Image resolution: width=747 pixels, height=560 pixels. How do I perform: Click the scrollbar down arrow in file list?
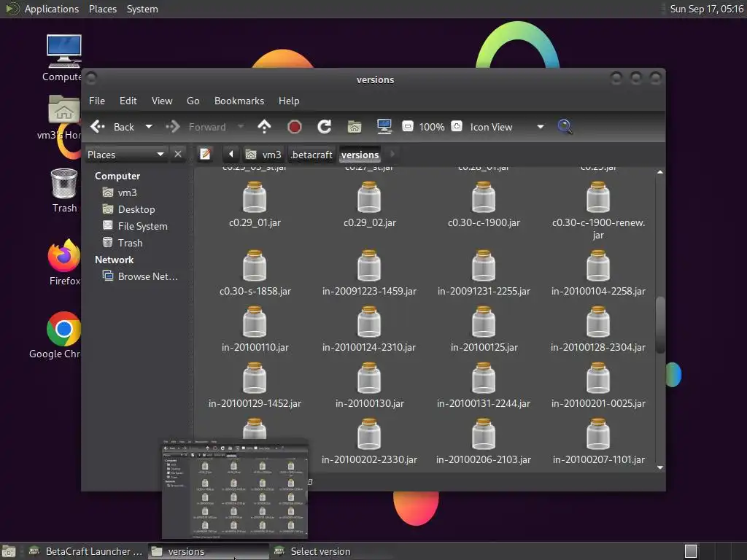click(x=659, y=467)
